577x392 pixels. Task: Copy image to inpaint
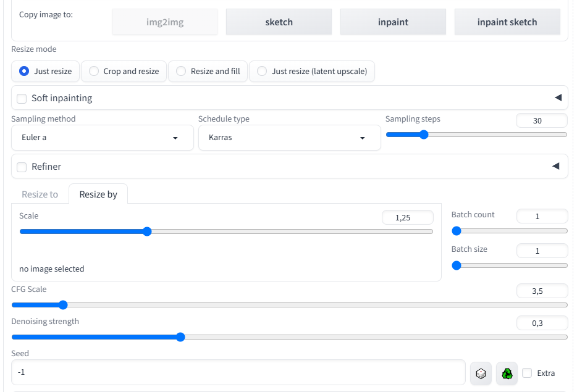click(393, 22)
